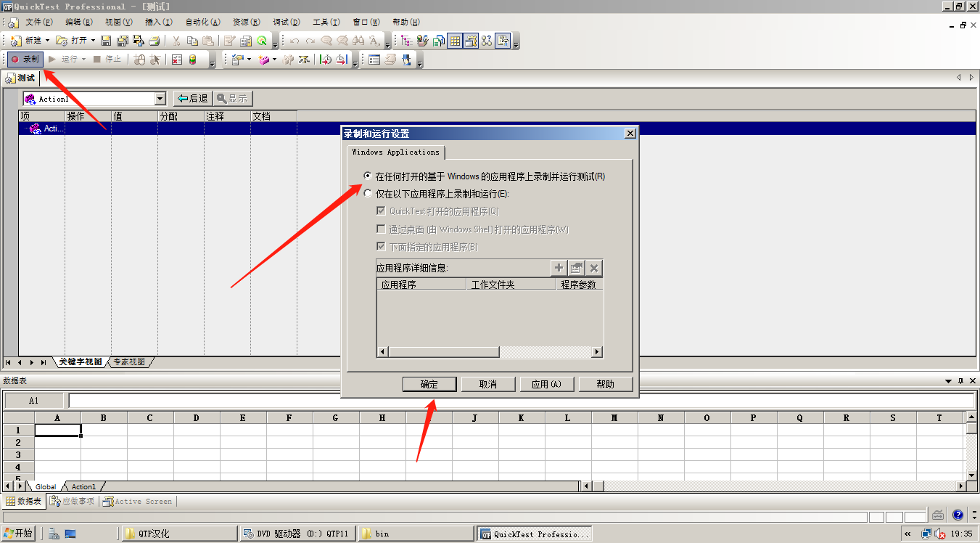The image size is (980, 543).
Task: Click the 确定 button
Action: [429, 384]
